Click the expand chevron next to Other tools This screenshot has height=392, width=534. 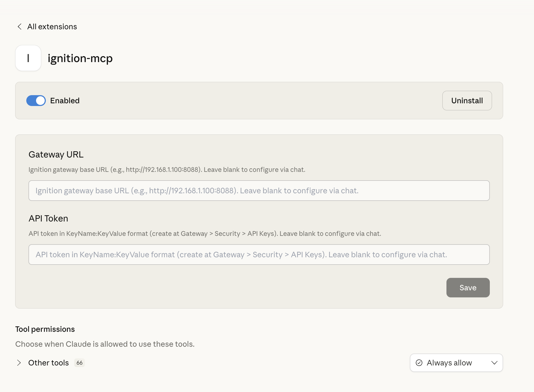(x=19, y=363)
